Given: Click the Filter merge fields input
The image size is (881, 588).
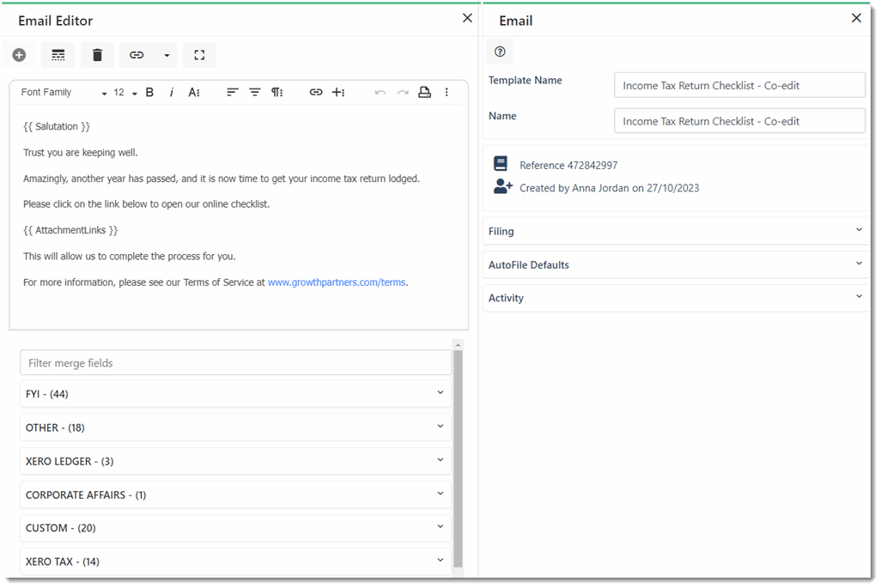Looking at the screenshot, I should (x=234, y=363).
